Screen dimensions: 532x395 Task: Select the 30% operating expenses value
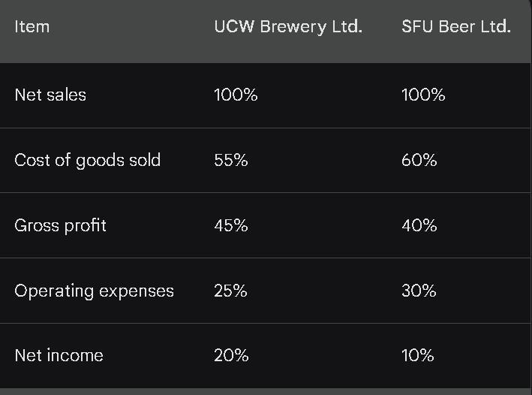tap(419, 291)
